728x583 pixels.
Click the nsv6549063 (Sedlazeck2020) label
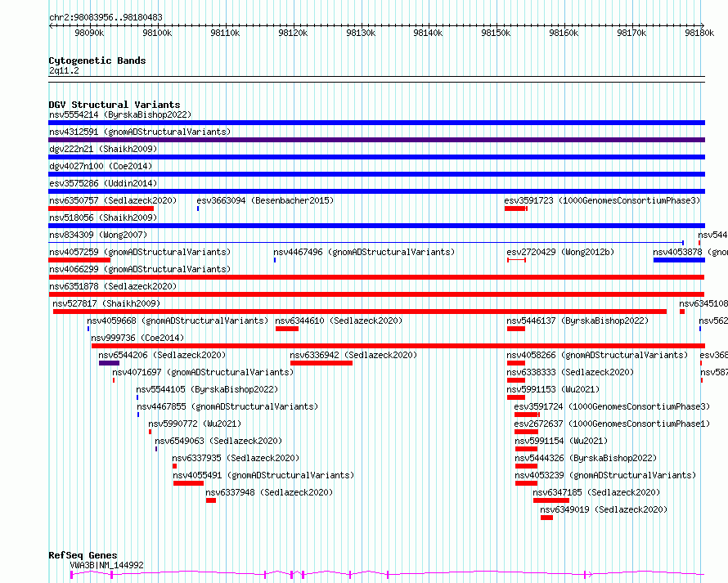[x=218, y=441]
